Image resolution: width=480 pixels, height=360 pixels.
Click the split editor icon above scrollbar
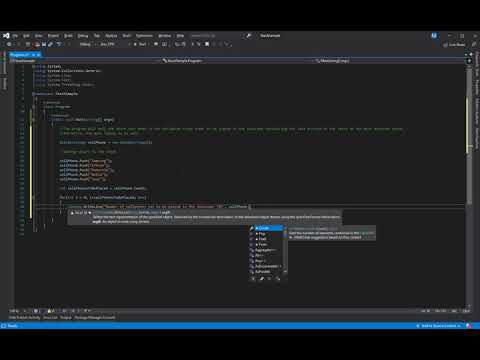(x=470, y=60)
